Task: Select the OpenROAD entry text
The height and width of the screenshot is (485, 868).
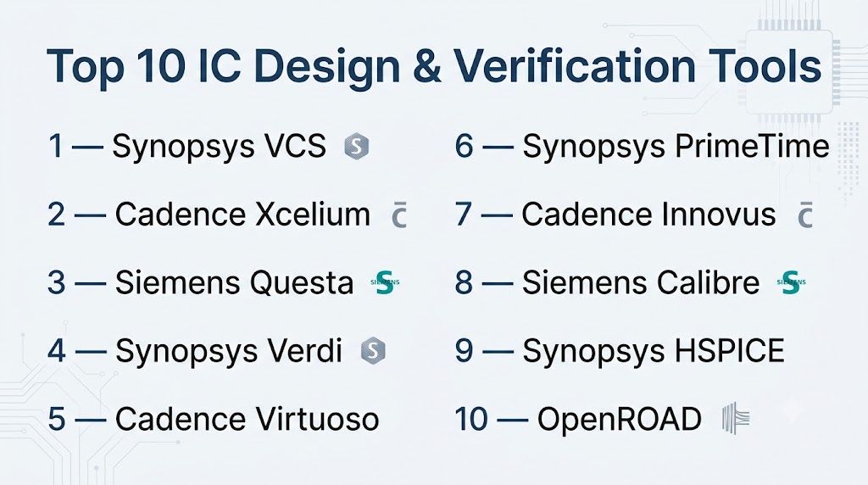Action: pyautogui.click(x=620, y=419)
